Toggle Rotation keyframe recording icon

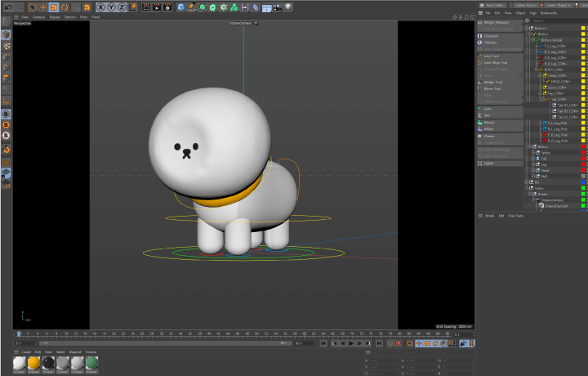point(435,343)
